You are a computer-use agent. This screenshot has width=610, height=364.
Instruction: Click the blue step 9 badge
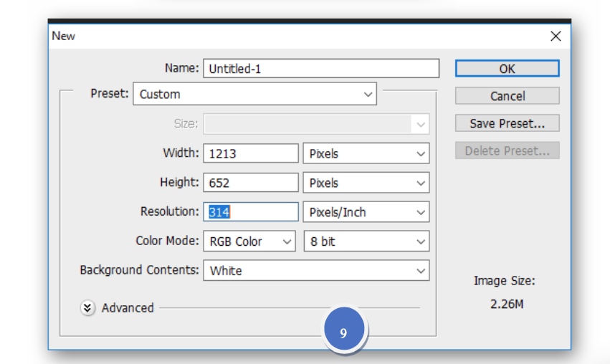point(343,332)
